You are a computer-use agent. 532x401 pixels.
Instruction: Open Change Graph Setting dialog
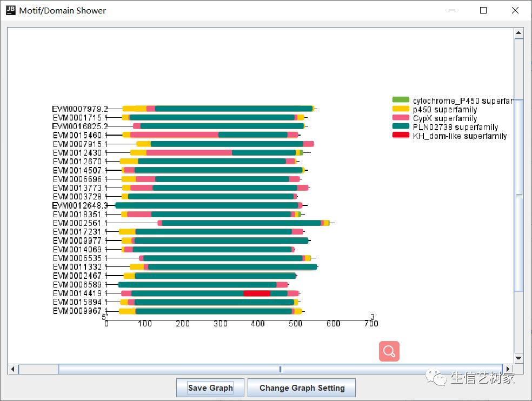click(x=302, y=387)
